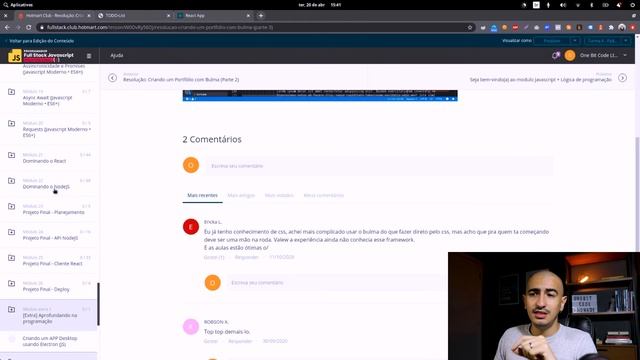Screen dimensions: 640x360
Task: Expand the One Bit Code account dropdown arrow
Action: tap(625, 55)
